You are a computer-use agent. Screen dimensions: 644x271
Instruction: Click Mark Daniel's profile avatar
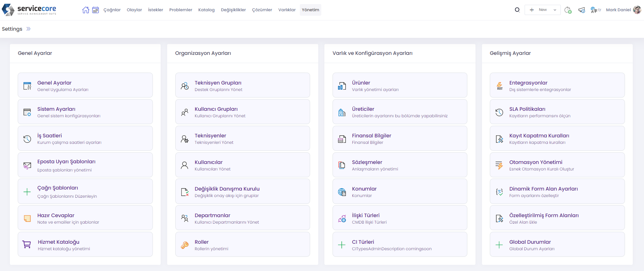637,10
